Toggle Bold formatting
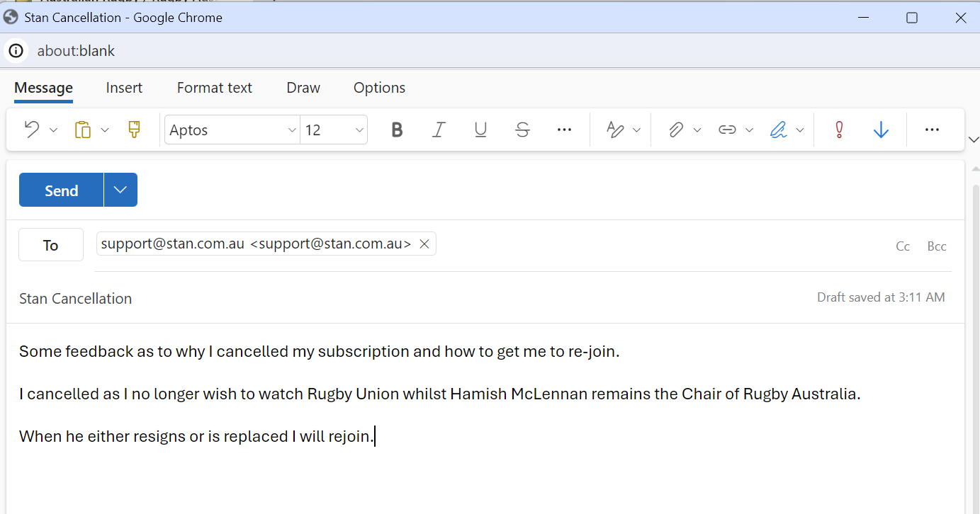Viewport: 980px width, 514px height. click(397, 130)
